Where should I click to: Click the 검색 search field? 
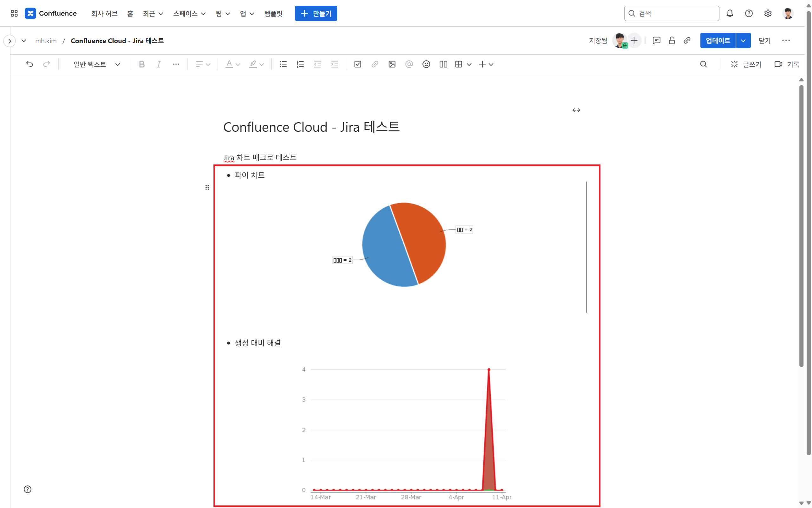point(671,13)
